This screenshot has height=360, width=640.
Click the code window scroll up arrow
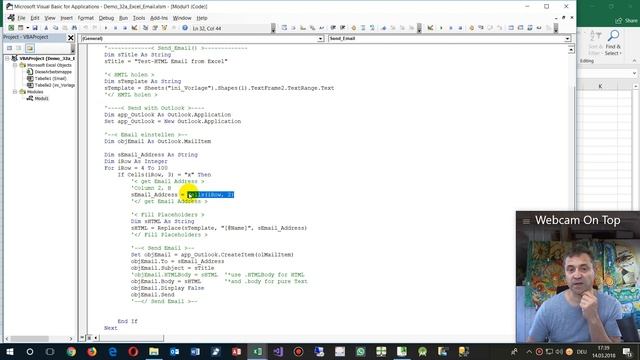click(571, 50)
